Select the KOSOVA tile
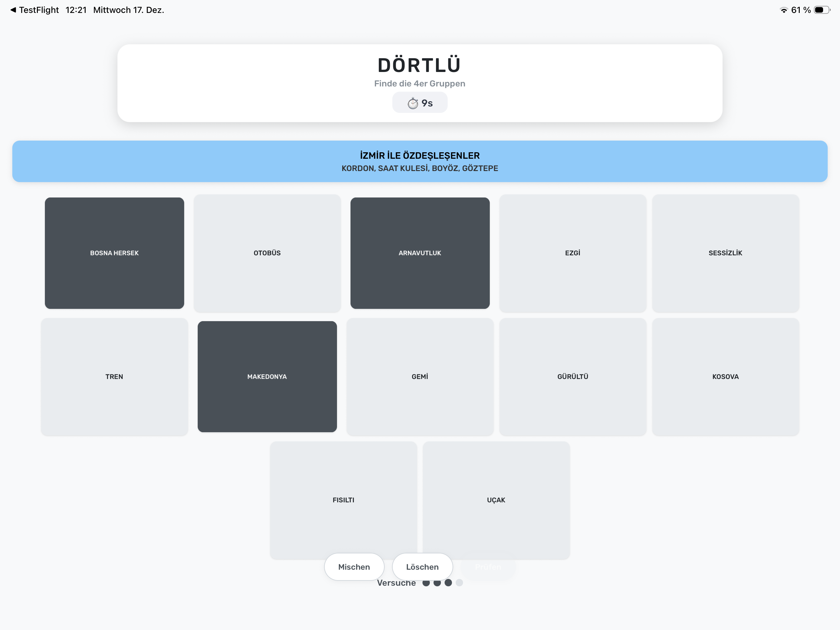Image resolution: width=840 pixels, height=630 pixels. (x=725, y=377)
